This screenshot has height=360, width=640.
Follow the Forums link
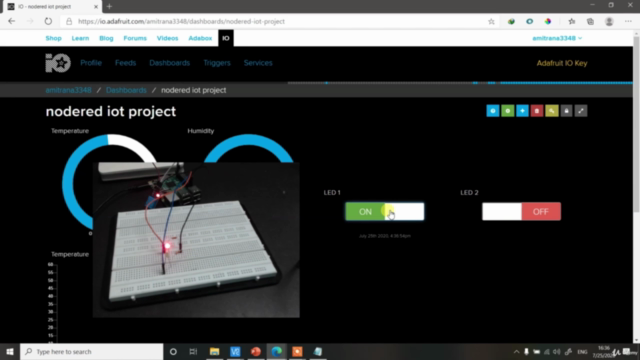pos(135,38)
